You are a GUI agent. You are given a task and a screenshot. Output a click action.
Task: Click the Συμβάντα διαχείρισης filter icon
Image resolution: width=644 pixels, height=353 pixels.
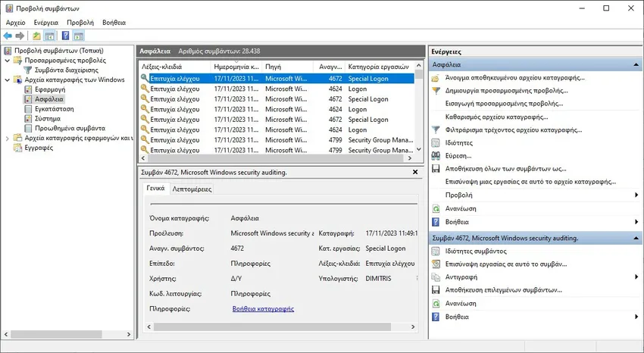tap(27, 70)
